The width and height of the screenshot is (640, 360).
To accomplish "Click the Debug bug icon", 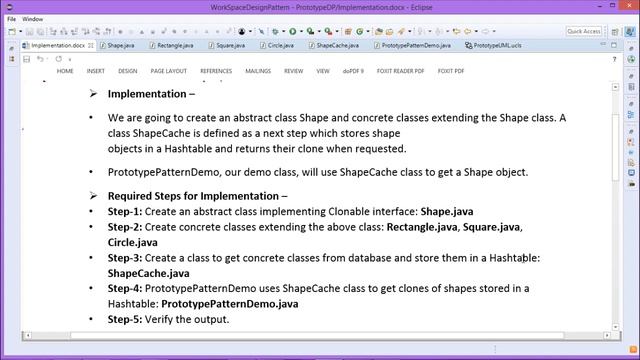I will point(276,31).
